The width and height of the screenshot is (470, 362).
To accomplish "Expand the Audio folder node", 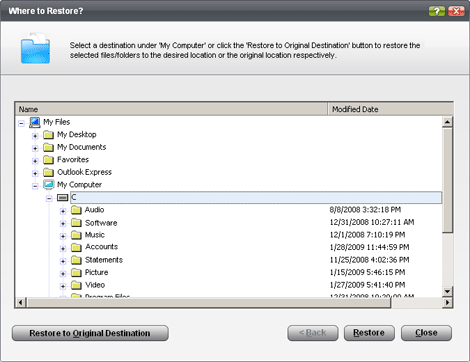I will pyautogui.click(x=63, y=211).
